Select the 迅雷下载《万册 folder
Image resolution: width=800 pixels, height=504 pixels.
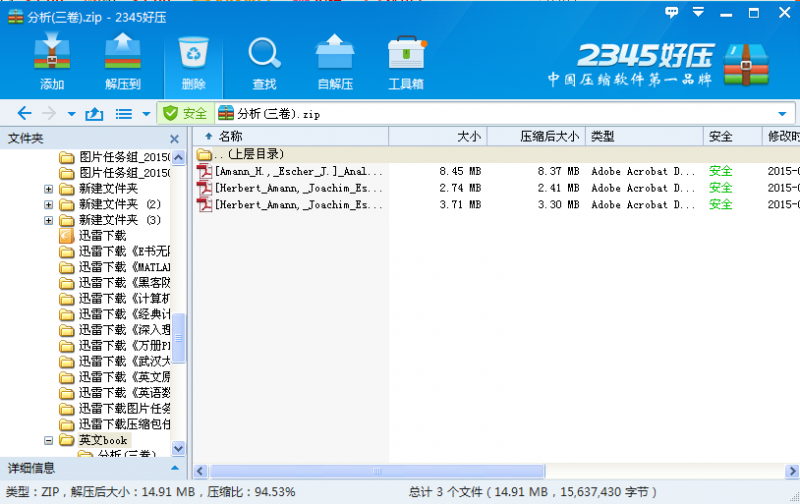pos(115,346)
